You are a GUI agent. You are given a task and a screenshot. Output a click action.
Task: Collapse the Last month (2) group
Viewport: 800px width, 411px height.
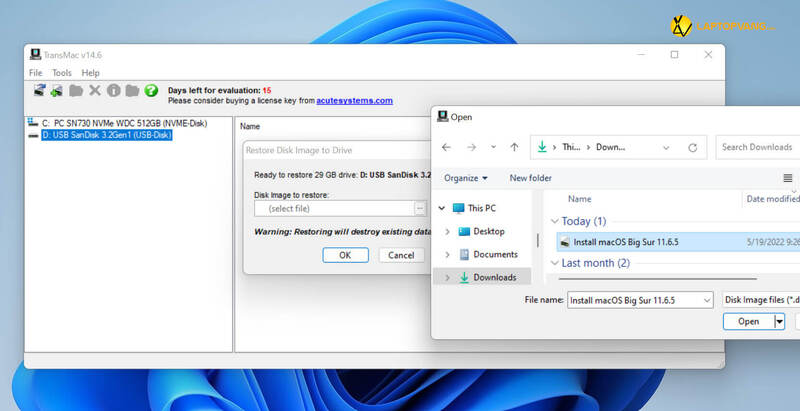pyautogui.click(x=555, y=264)
